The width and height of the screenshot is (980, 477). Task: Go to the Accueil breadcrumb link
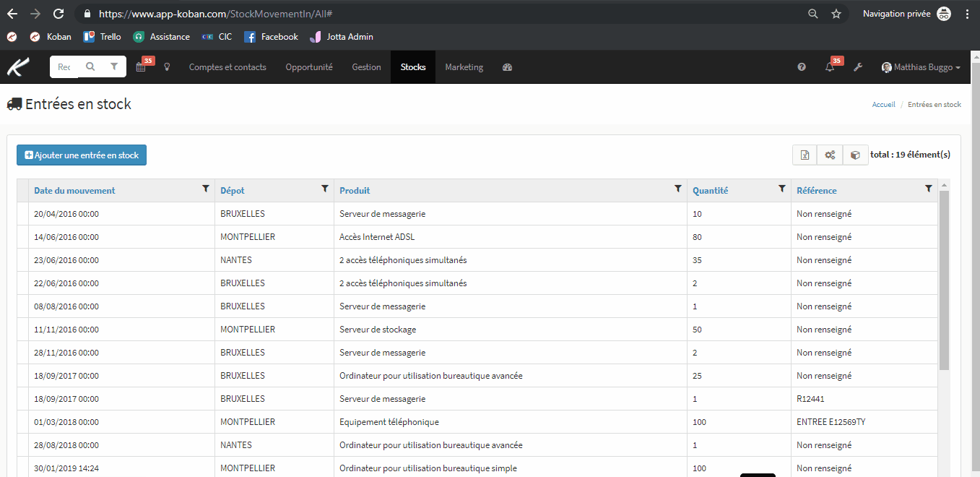(x=883, y=105)
